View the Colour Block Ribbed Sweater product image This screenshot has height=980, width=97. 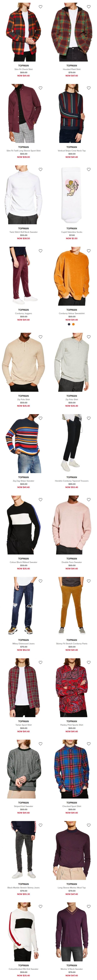(x=24, y=525)
